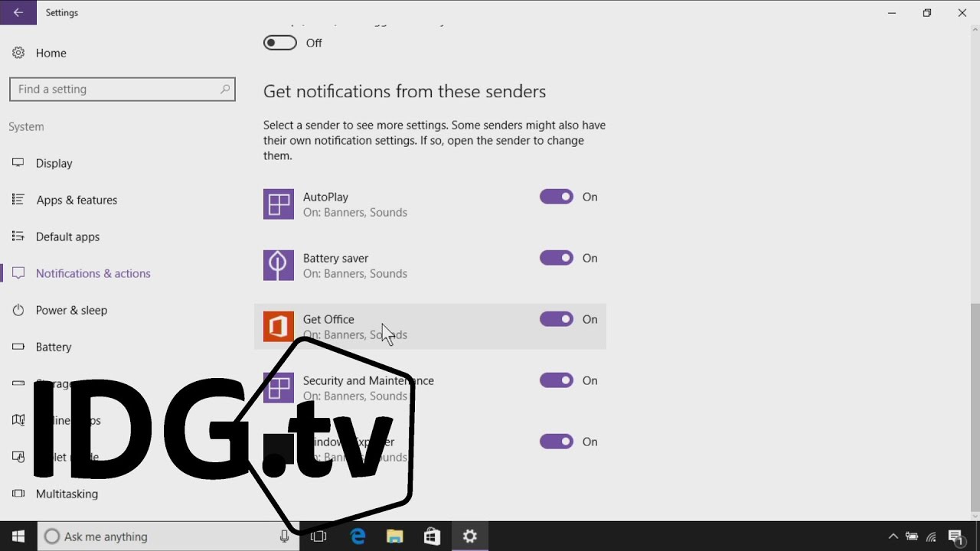Open Home from the sidebar
This screenshot has width=980, height=551.
pyautogui.click(x=51, y=53)
